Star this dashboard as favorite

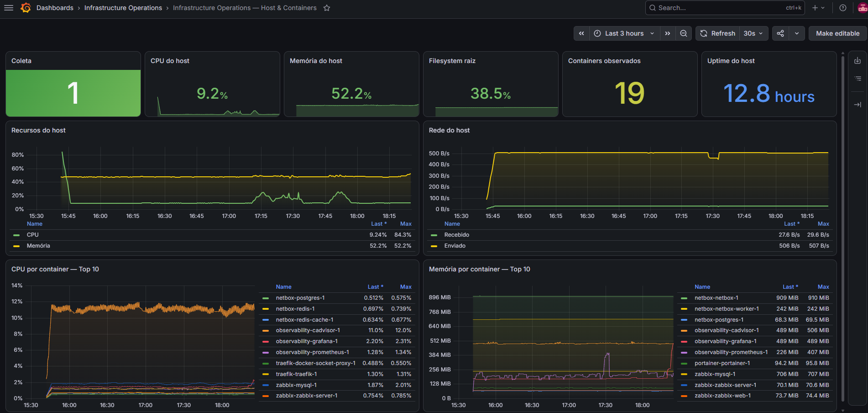tap(327, 8)
